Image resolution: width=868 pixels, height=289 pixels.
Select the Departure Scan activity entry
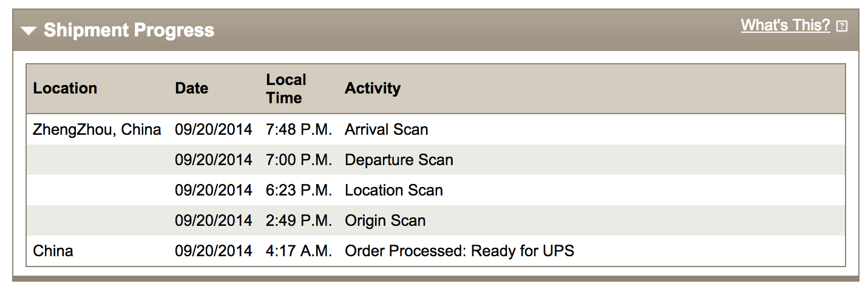pos(399,160)
